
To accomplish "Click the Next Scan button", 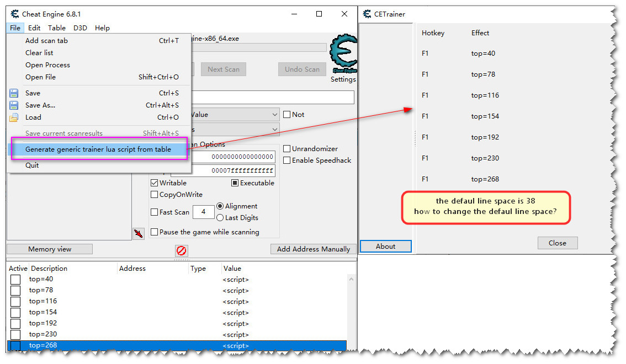I will (224, 69).
